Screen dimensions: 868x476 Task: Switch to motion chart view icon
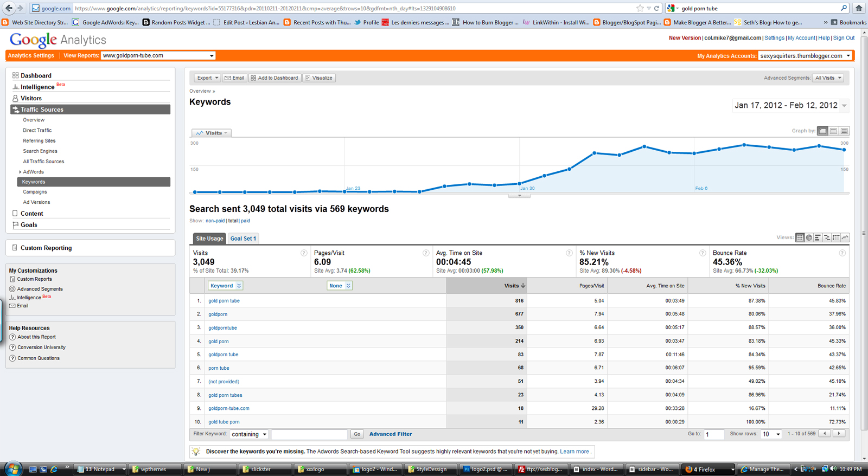click(x=845, y=237)
